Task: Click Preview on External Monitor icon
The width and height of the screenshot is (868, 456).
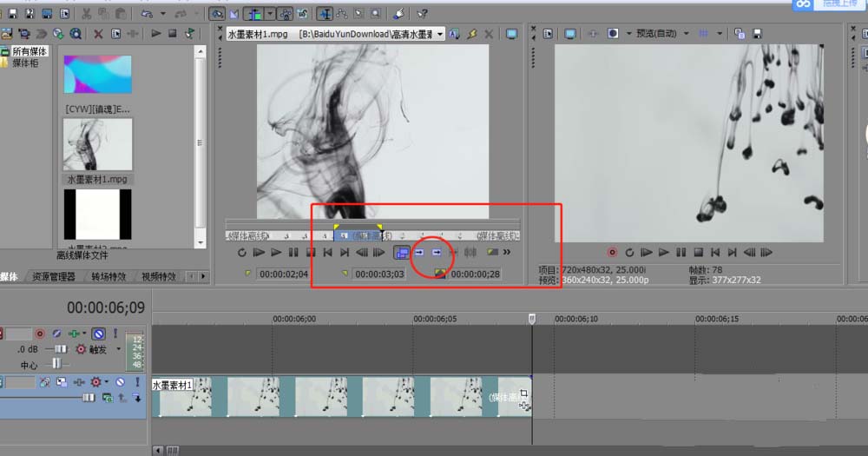Action: click(x=569, y=34)
